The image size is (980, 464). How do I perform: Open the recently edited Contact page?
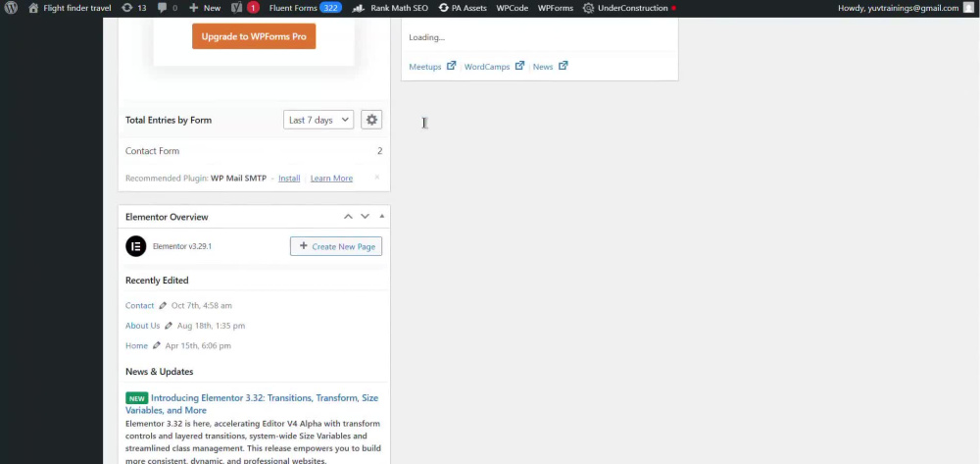coord(139,306)
